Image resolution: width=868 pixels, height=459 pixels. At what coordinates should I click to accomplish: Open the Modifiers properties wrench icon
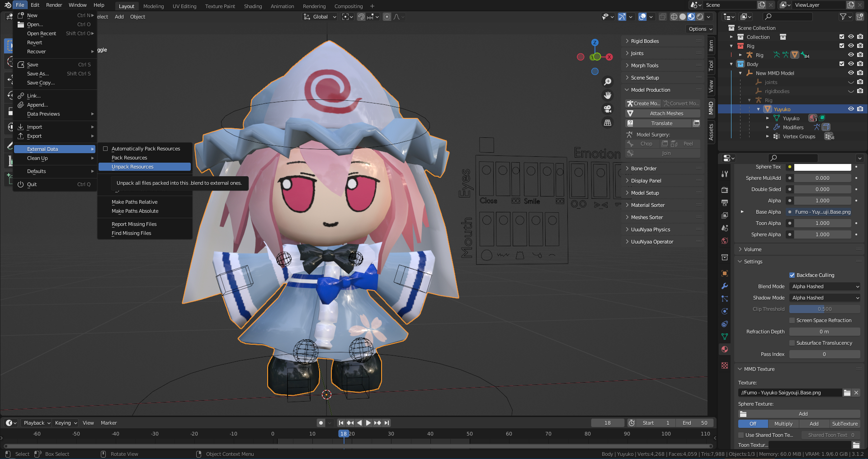[725, 286]
